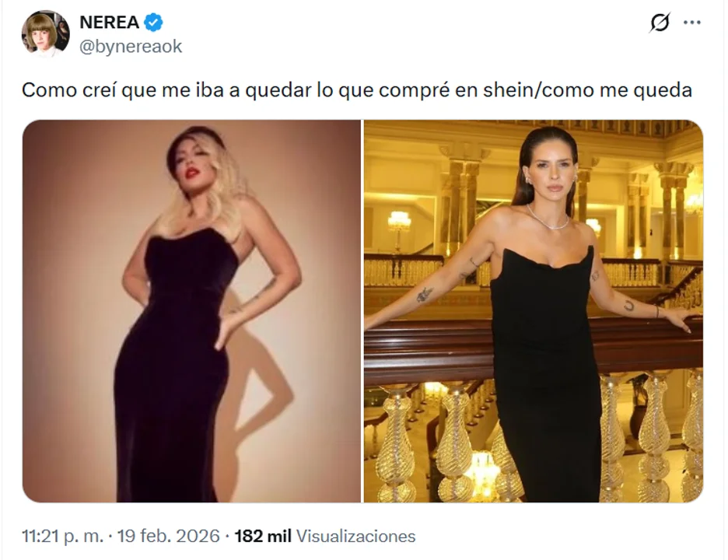Click the 182 mil view count
This screenshot has width=728, height=560.
(263, 537)
